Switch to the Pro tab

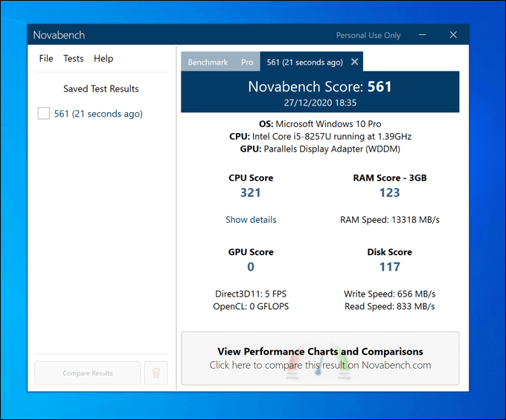[x=247, y=62]
